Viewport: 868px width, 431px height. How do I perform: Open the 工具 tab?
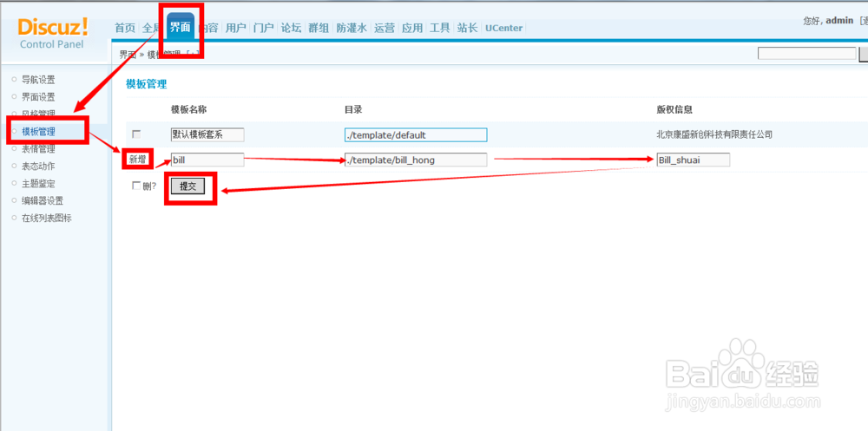(439, 28)
